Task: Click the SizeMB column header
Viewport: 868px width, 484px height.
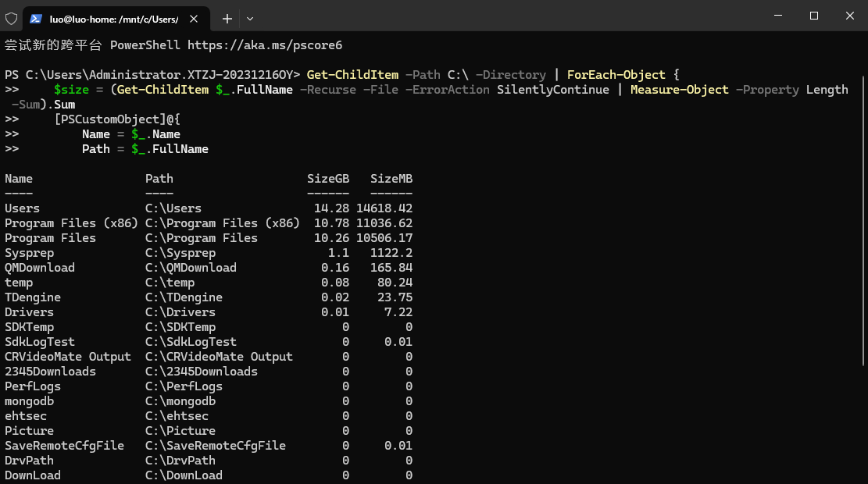Action: tap(391, 179)
